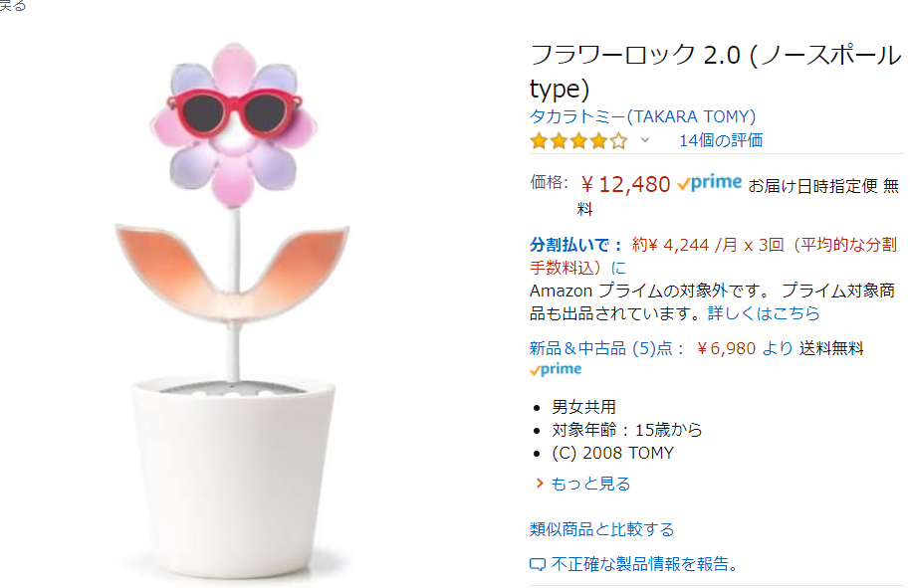
Task: Click the product star rating icons
Action: point(578,140)
